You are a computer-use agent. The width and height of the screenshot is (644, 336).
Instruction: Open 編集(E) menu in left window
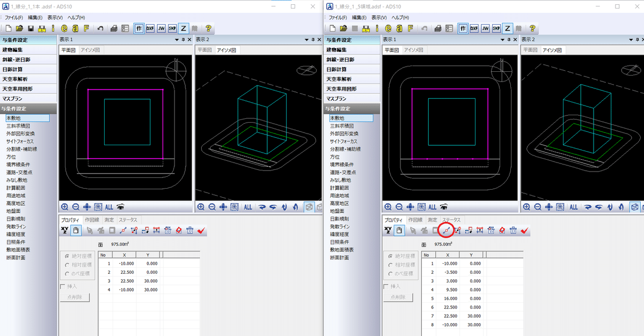[x=35, y=18]
